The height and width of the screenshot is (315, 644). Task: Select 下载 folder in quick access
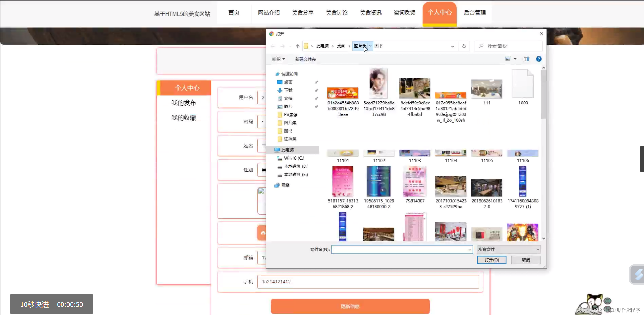288,90
